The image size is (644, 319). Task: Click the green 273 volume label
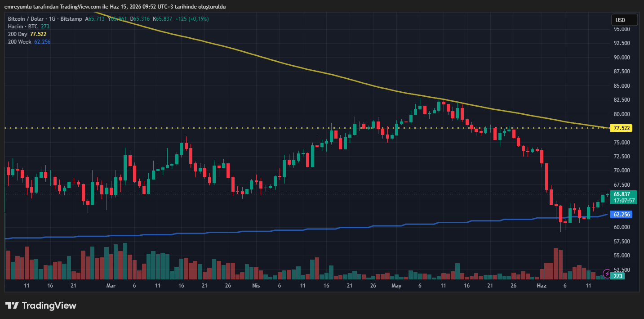618,276
